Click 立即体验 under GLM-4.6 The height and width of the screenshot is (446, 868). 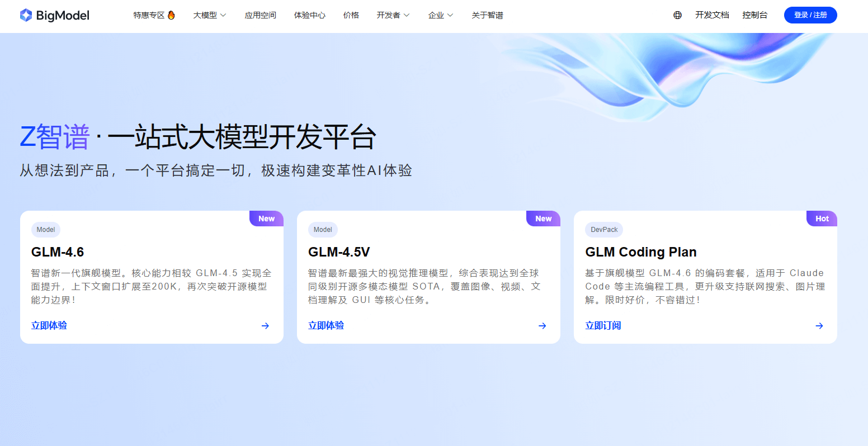tap(49, 326)
